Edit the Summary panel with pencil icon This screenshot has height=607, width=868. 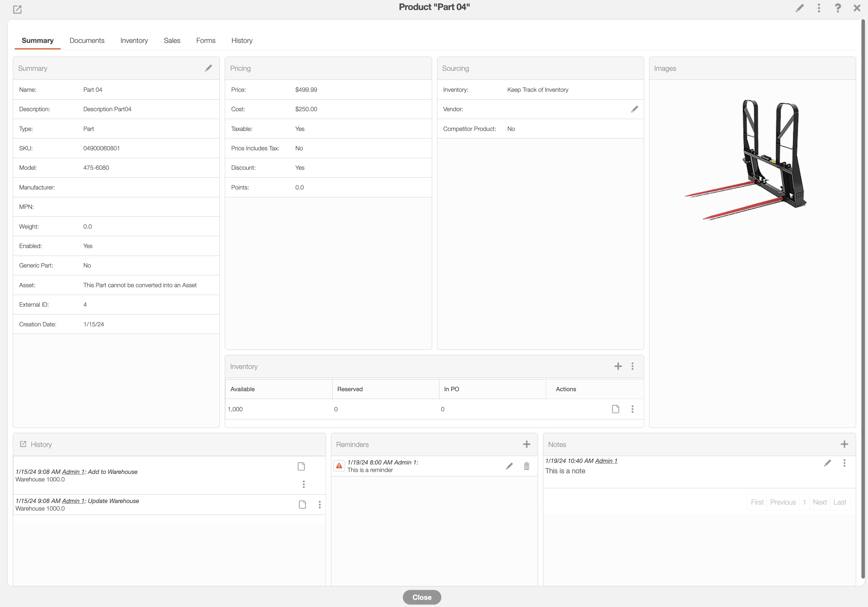click(x=208, y=68)
